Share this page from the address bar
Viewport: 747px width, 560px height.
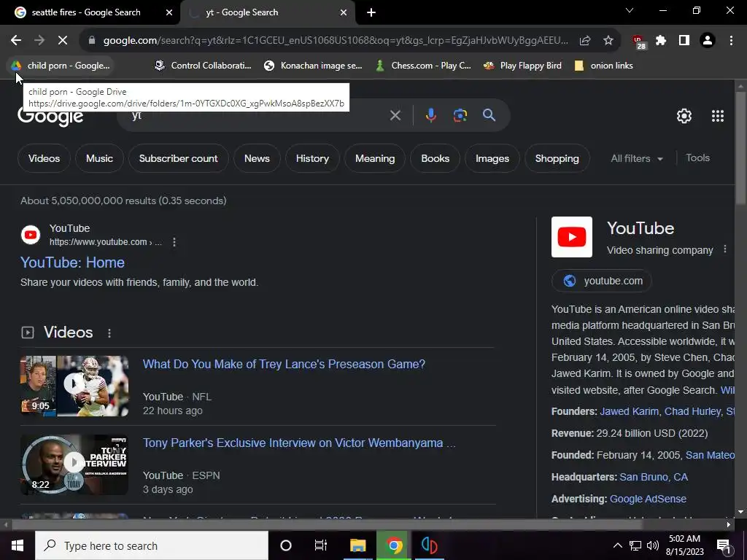coord(585,41)
